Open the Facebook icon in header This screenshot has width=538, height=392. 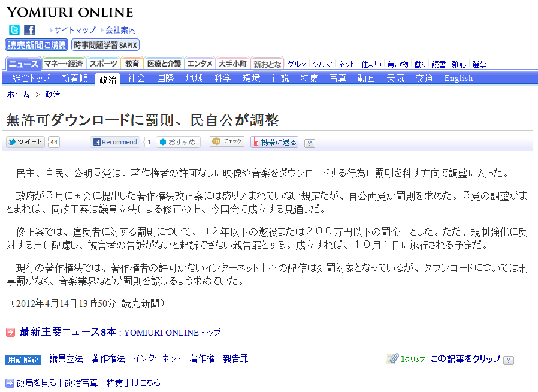(x=29, y=30)
